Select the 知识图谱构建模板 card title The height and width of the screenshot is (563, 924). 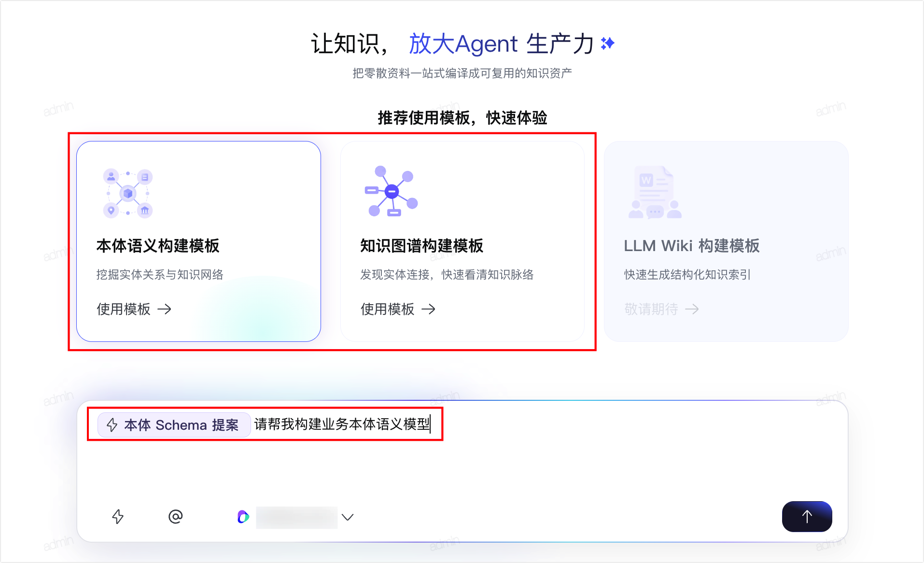click(421, 246)
